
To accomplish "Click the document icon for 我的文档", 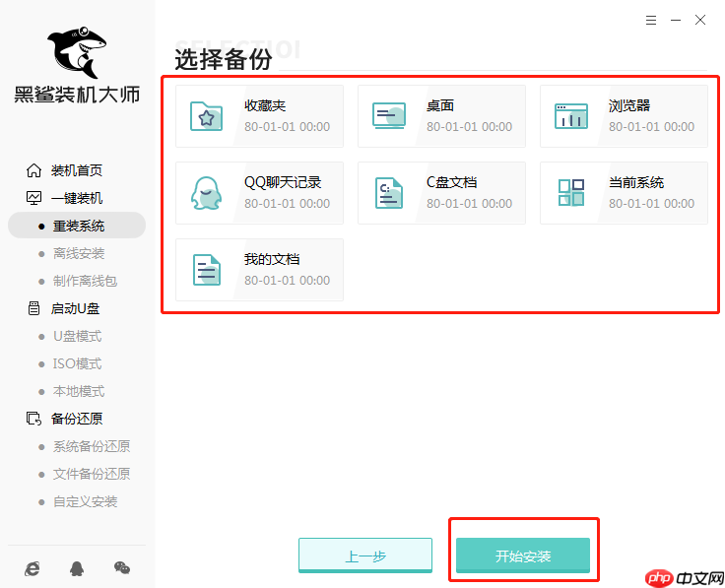I will (x=206, y=270).
